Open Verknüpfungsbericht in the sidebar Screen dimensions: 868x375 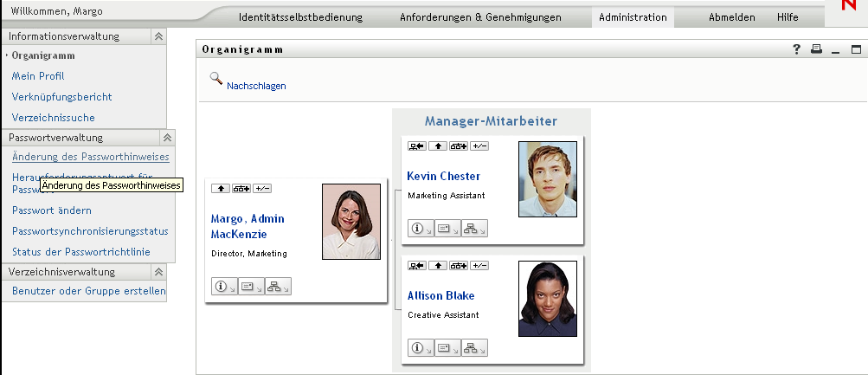click(62, 96)
